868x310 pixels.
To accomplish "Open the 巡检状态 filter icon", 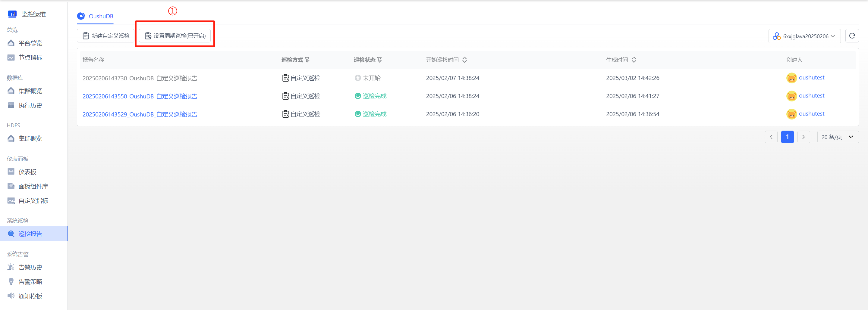I will (380, 60).
